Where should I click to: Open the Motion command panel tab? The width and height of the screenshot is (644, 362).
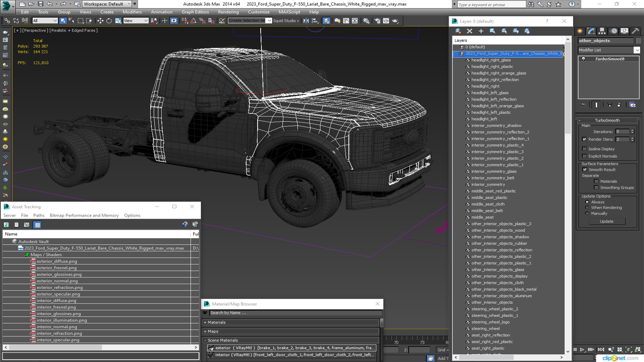pyautogui.click(x=614, y=31)
